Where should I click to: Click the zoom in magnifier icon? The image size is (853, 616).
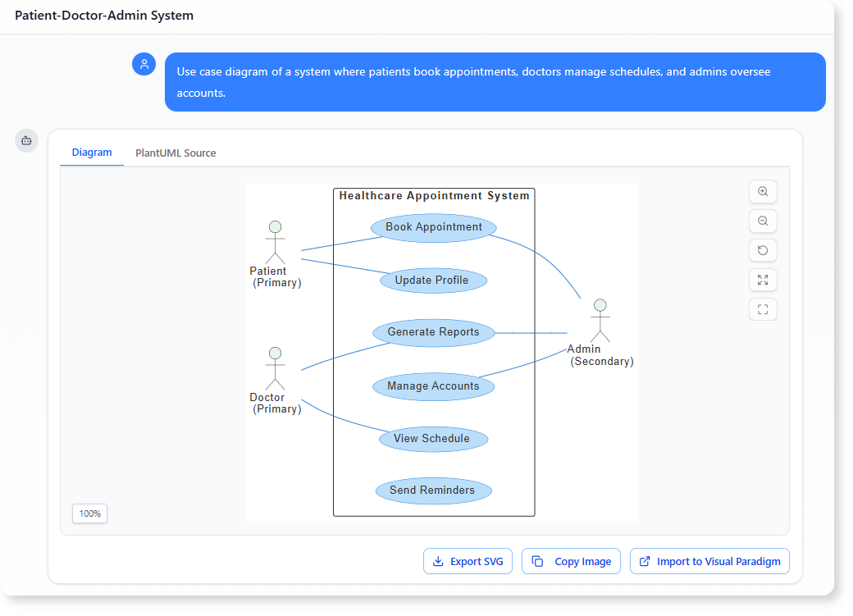click(x=763, y=191)
